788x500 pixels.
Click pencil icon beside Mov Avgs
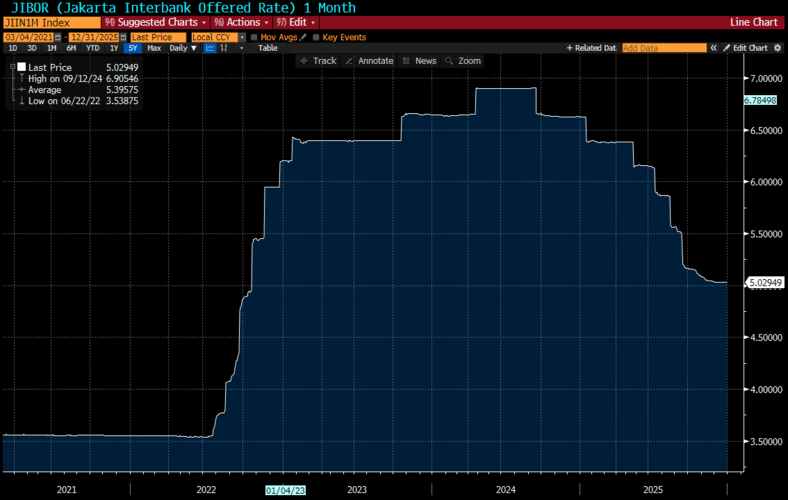coord(302,37)
